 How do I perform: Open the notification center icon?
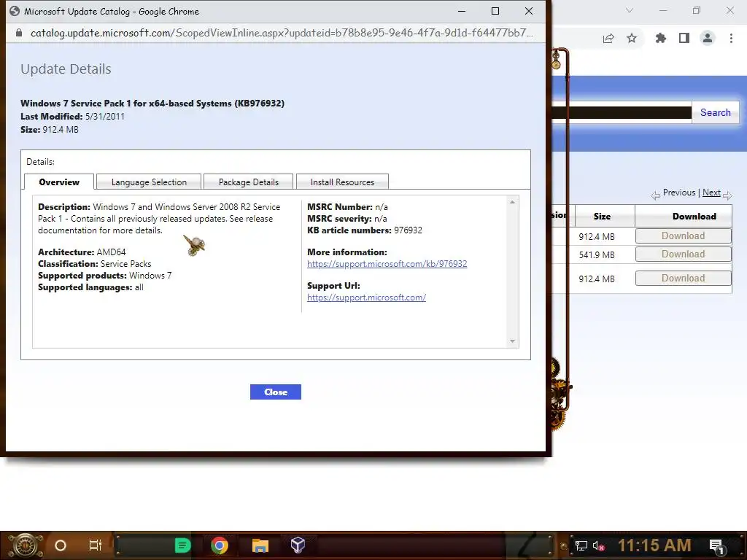[717, 546]
